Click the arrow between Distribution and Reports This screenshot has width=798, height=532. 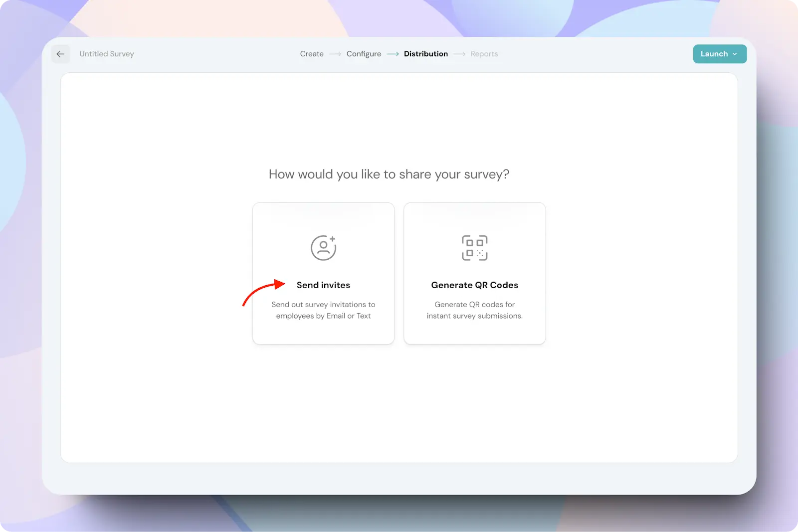click(459, 54)
